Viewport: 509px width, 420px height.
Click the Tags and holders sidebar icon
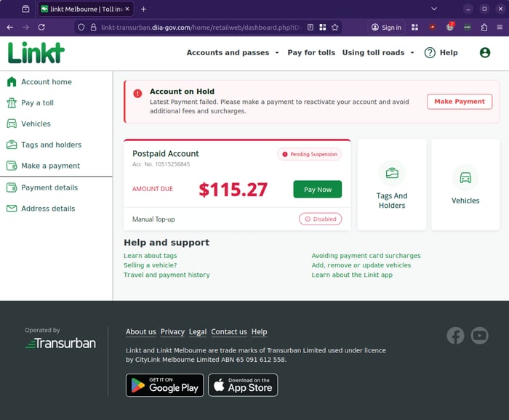12,145
